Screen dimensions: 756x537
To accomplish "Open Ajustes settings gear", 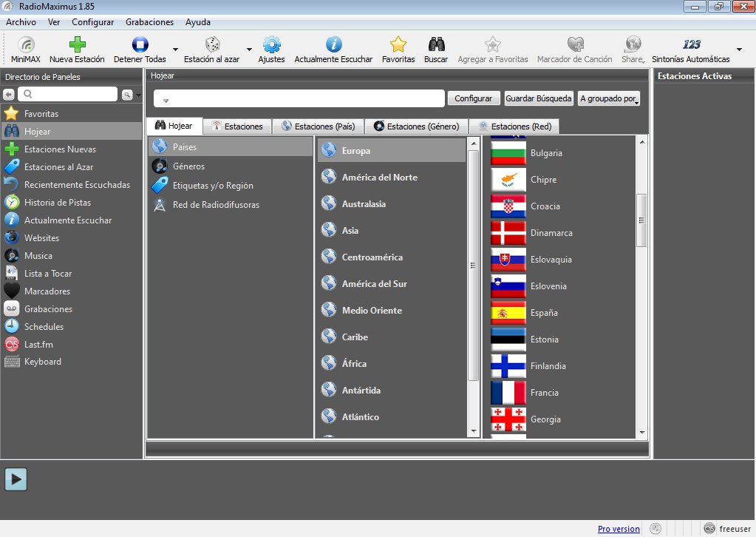I will tap(271, 50).
